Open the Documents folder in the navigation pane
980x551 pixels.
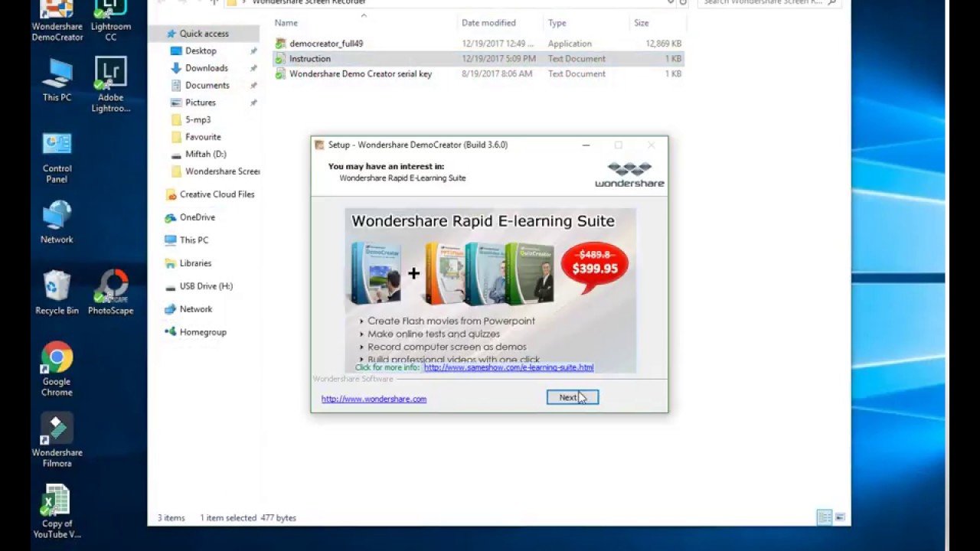(x=207, y=85)
